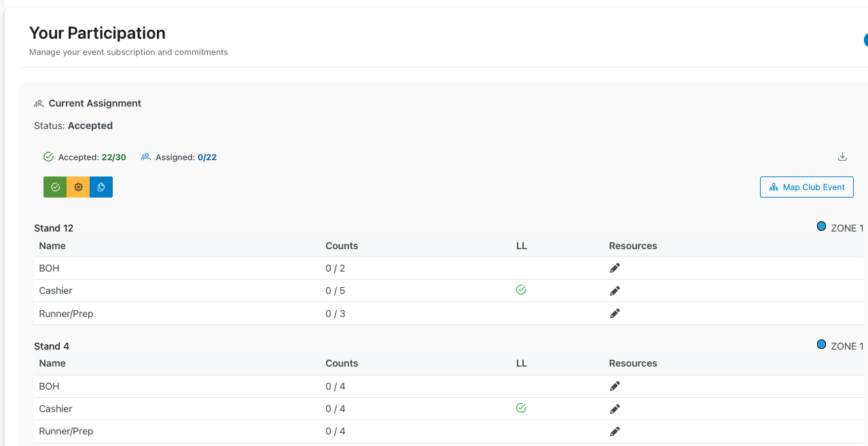Viewport: 868px width, 446px height.
Task: Click pencil icon for Stand 12 Runner/Prep
Action: 615,314
